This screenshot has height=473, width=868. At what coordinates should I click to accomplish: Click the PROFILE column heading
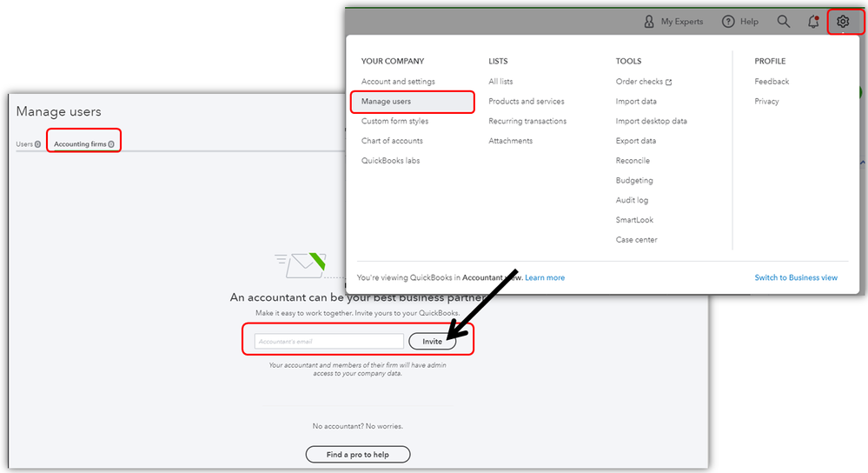(770, 61)
